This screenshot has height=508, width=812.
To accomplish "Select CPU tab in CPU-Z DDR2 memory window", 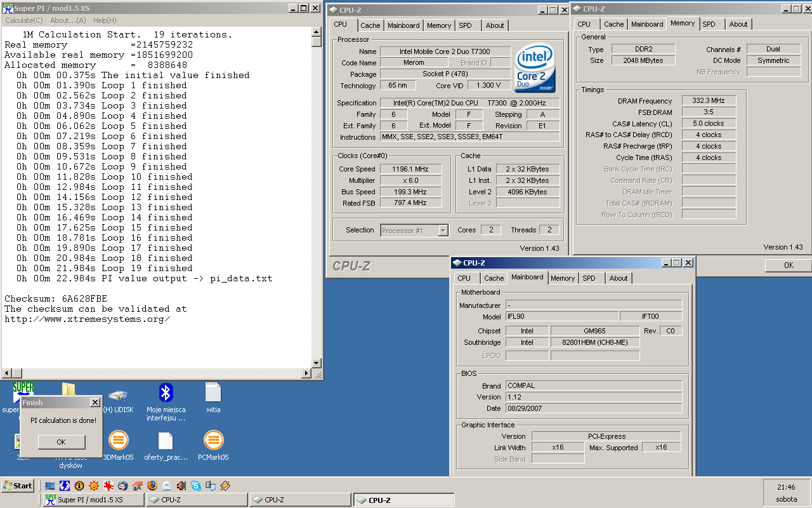I will [x=584, y=24].
